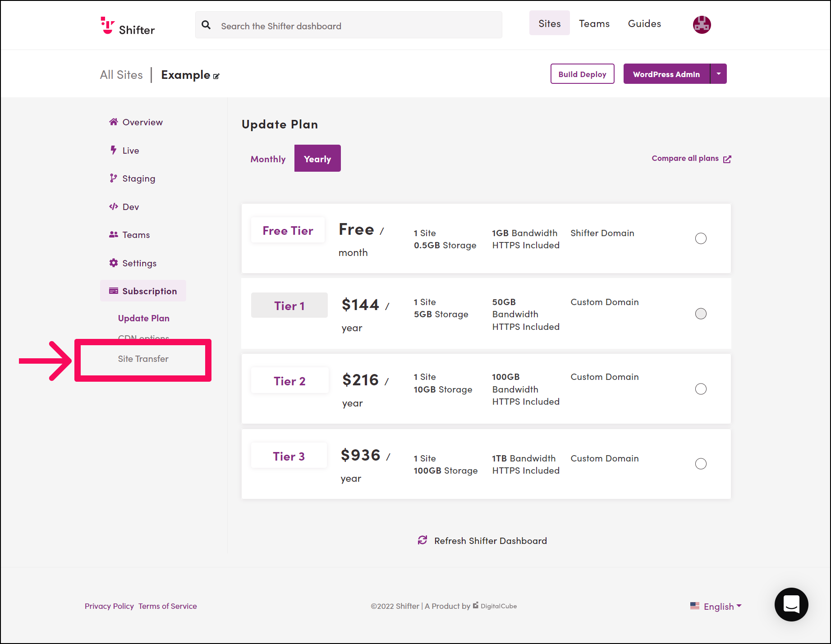Click the Overview home icon

(x=114, y=122)
